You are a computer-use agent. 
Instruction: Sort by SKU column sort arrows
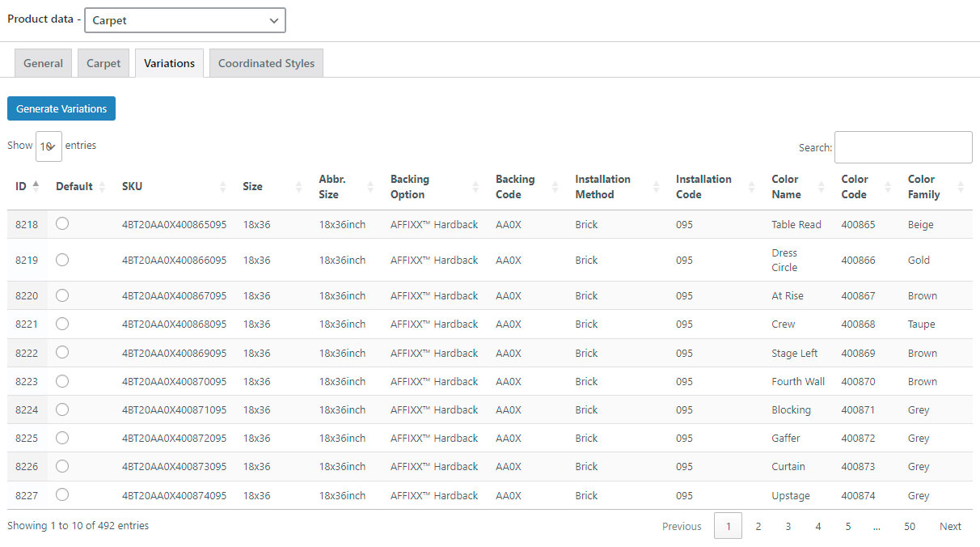223,187
